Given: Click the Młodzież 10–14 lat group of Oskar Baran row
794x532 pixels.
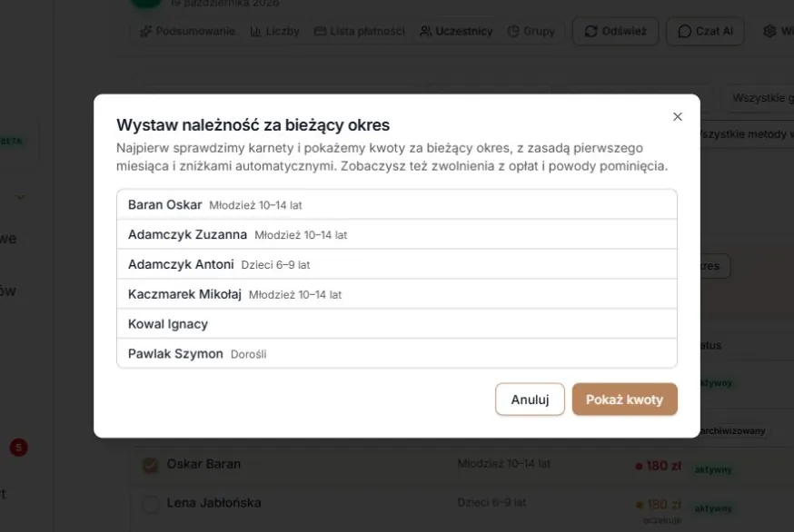Looking at the screenshot, I should (503, 464).
